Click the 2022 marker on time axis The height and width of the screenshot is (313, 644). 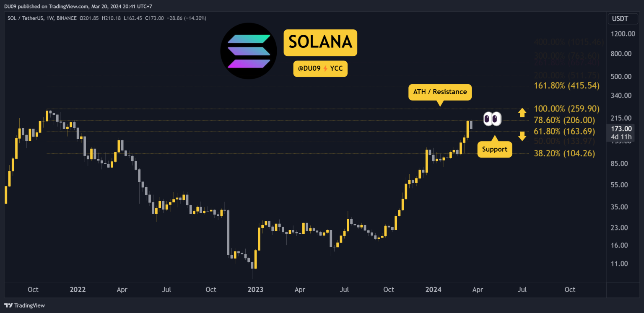coord(78,290)
